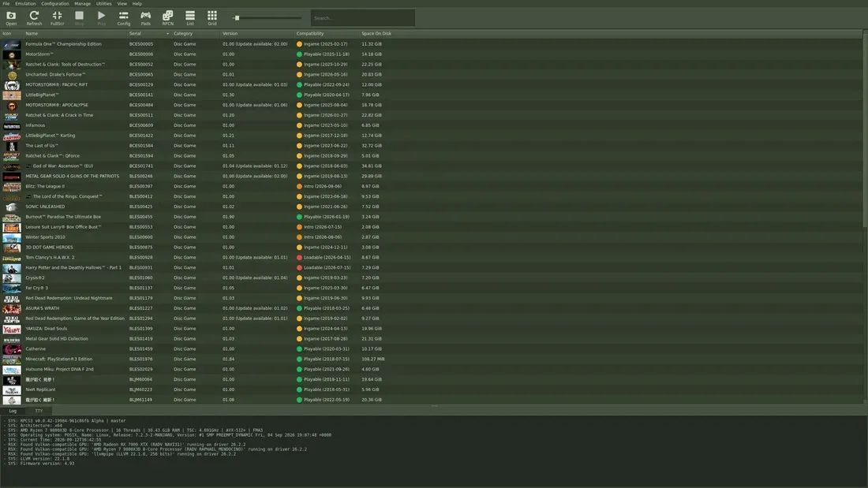Click the Open toolbar icon
Screen dimensions: 868x488
(x=11, y=17)
